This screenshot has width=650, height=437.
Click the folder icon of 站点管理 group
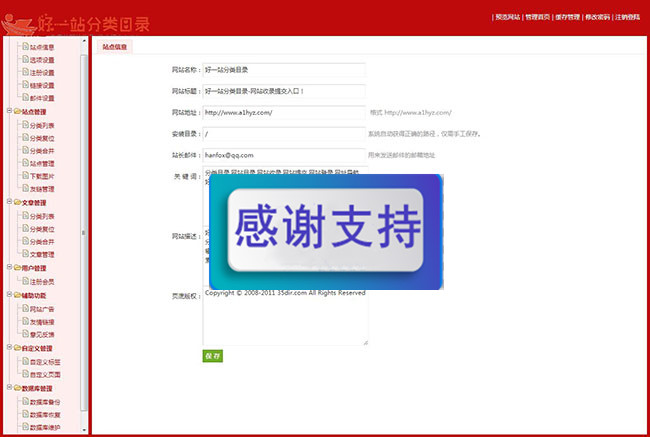pos(17,111)
